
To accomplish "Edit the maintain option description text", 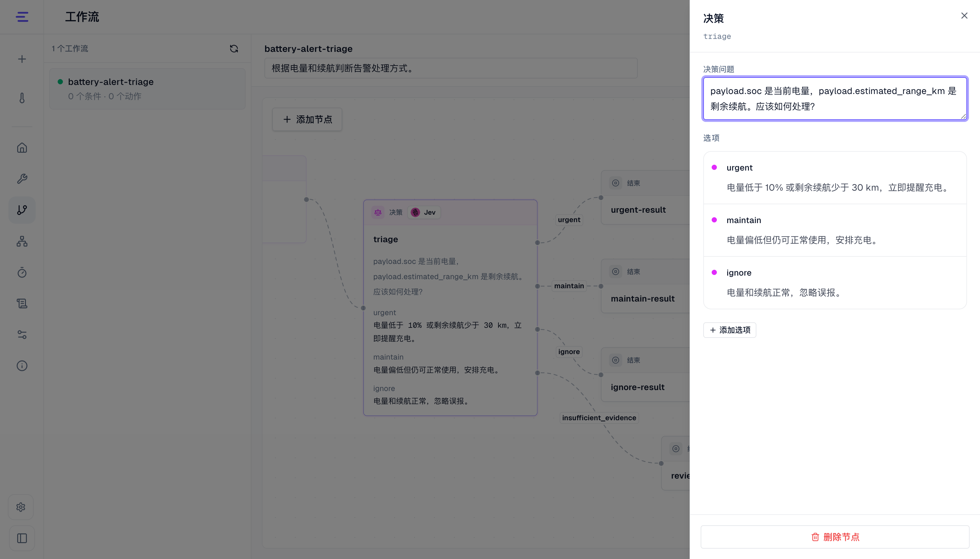I will 803,240.
